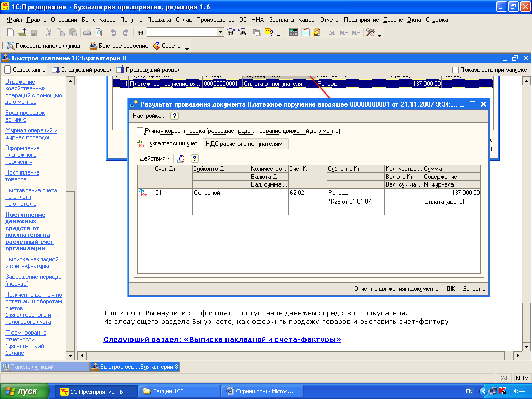The height and width of the screenshot is (399, 532).
Task: Click the Redo arrow icon
Action: [x=126, y=33]
